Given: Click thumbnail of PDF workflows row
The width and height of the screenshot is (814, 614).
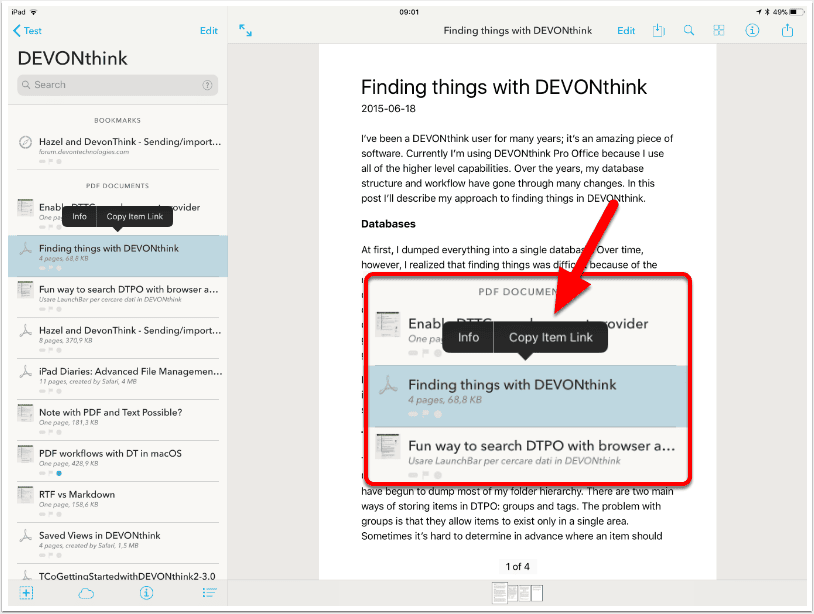Looking at the screenshot, I should [25, 454].
